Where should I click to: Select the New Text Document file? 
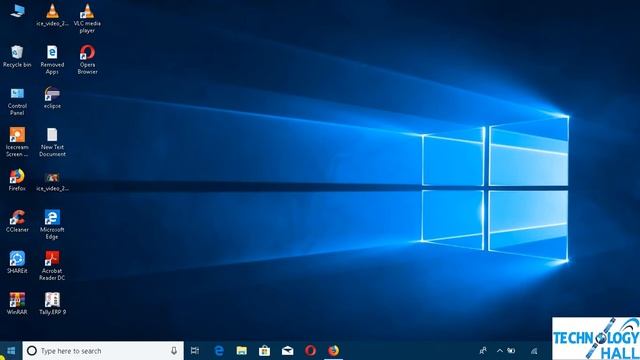coord(52,142)
